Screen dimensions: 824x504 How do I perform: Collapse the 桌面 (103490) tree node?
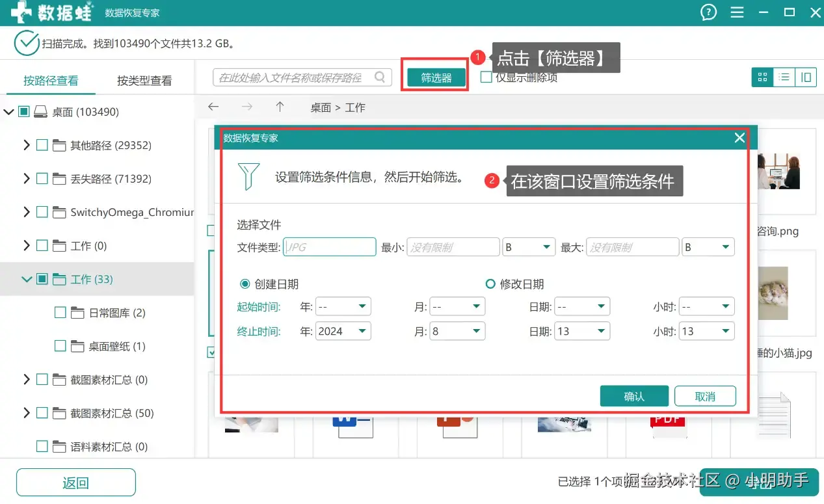8,112
